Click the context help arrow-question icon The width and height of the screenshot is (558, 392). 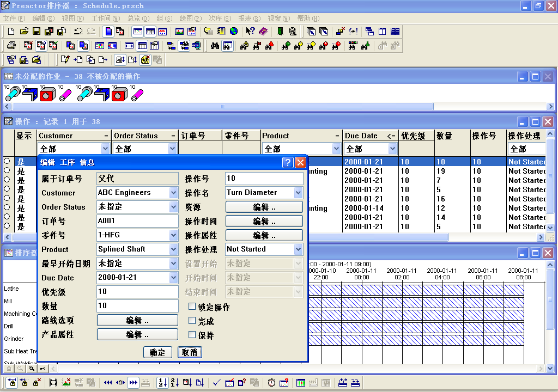250,31
